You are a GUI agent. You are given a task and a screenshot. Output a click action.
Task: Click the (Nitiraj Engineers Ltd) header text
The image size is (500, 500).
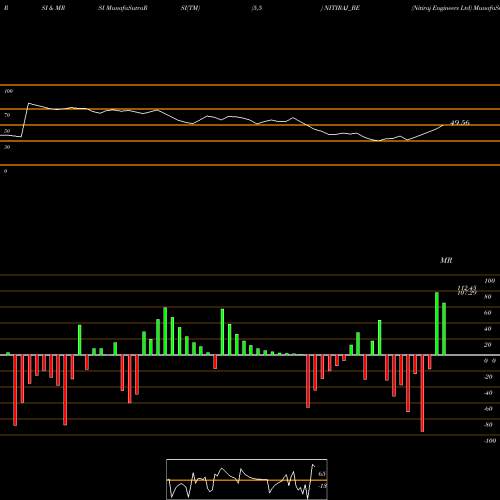tap(441, 8)
